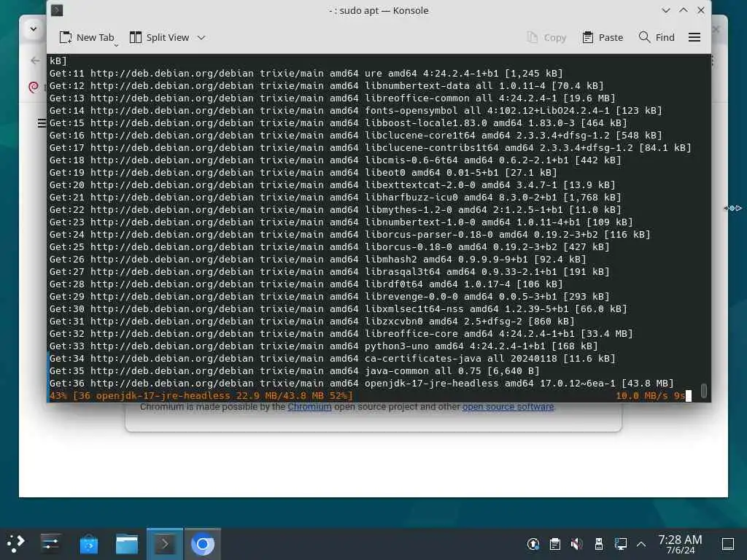This screenshot has width=747, height=560.
Task: Open the tab search chevron in Chromium window
Action: click(34, 29)
